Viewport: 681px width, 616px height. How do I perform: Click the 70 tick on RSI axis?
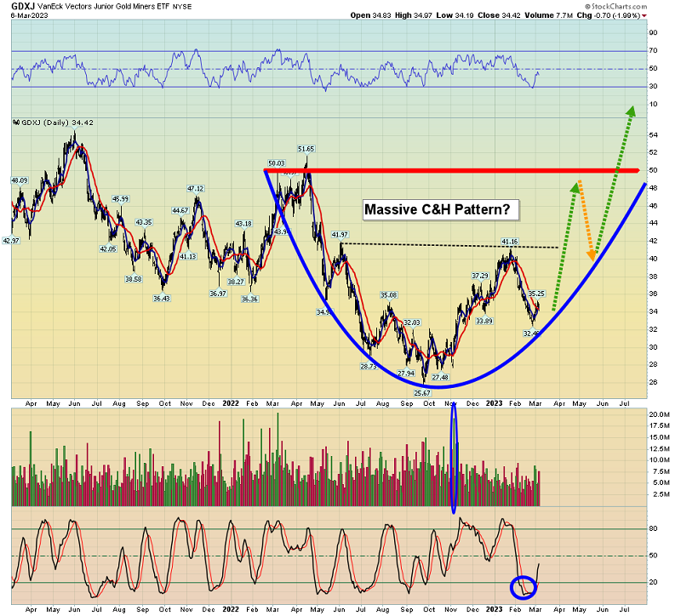point(654,51)
